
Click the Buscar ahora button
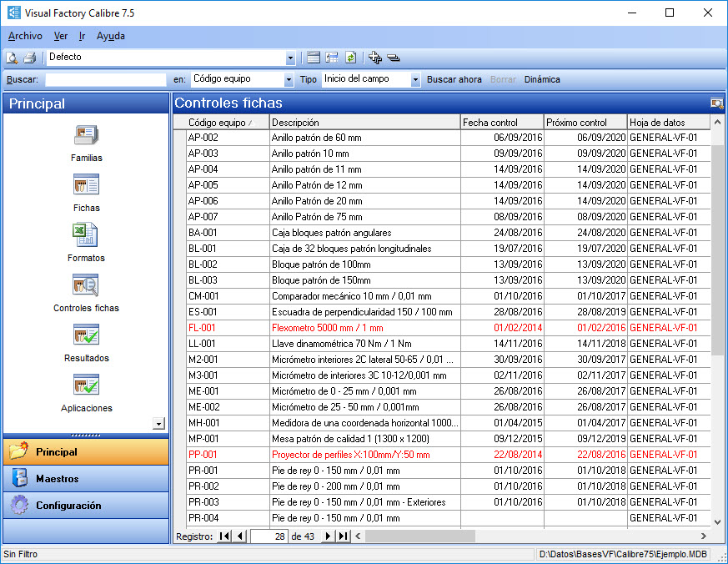click(454, 79)
